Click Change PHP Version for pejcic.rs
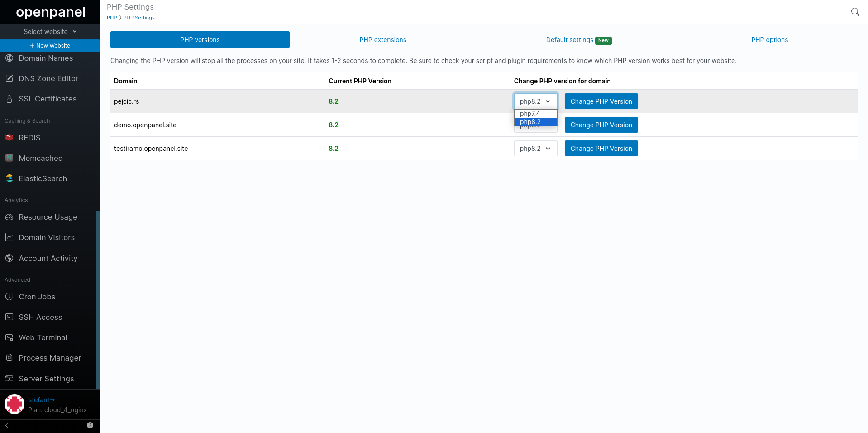The width and height of the screenshot is (868, 433). pyautogui.click(x=601, y=101)
